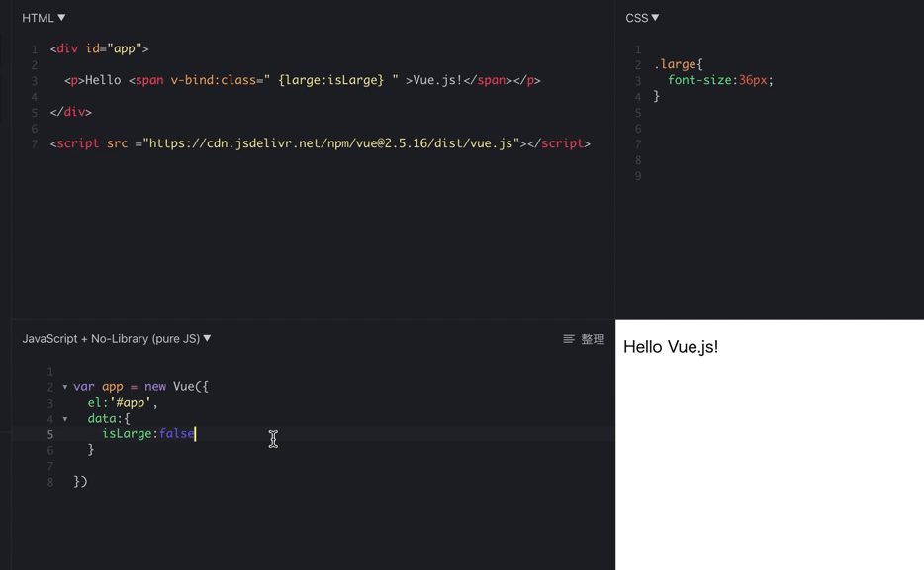
Task: Click the closing </div> tag
Action: (71, 112)
